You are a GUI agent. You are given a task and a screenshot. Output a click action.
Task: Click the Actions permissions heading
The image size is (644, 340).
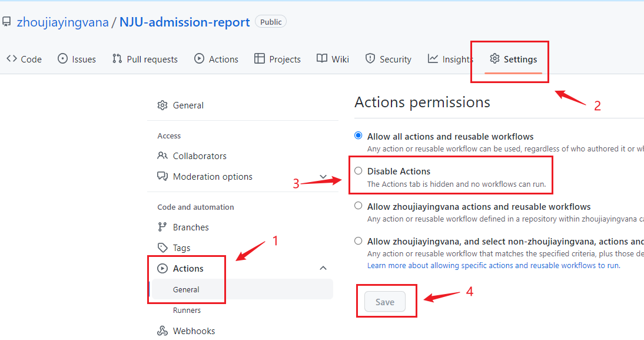click(x=422, y=102)
